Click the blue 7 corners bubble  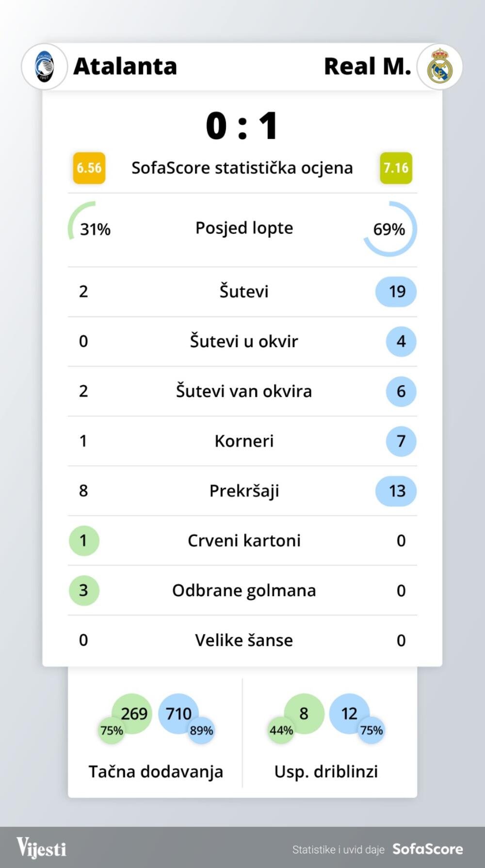401,441
